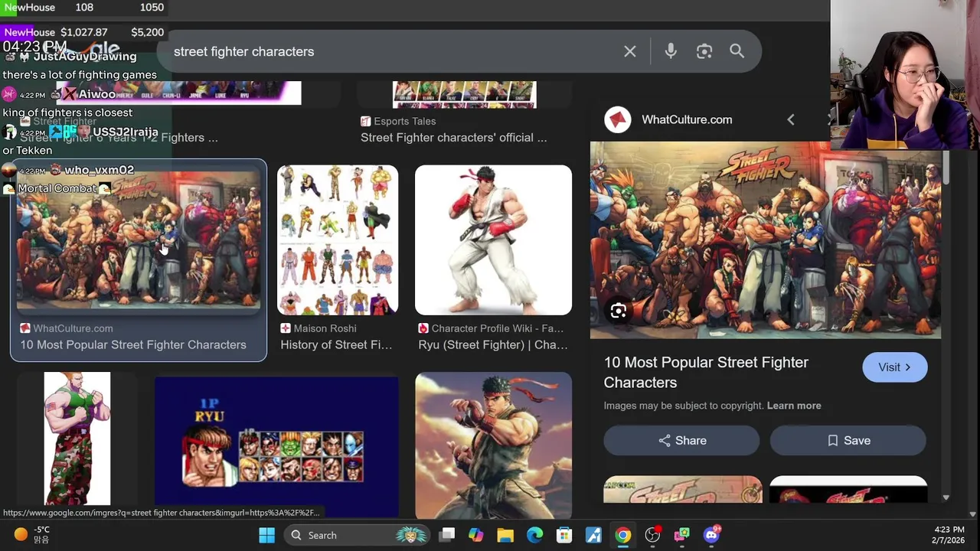Save the image with the Save button
Viewport: 980px width, 551px height.
pyautogui.click(x=848, y=441)
